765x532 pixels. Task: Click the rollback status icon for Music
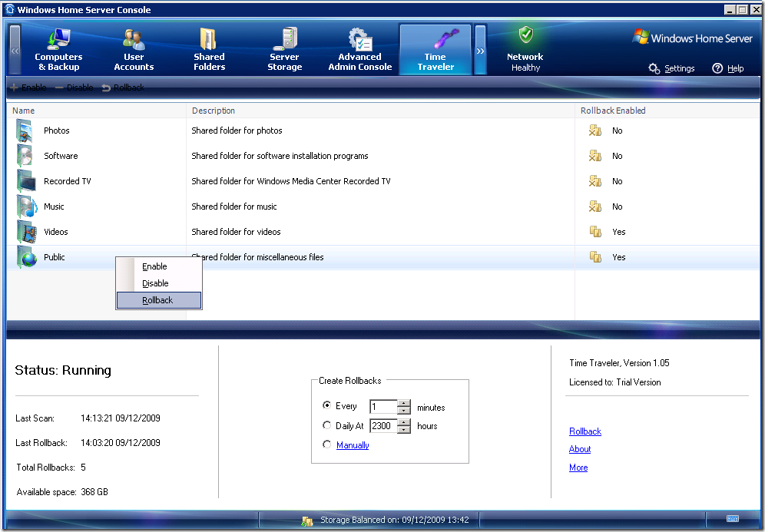(x=594, y=207)
